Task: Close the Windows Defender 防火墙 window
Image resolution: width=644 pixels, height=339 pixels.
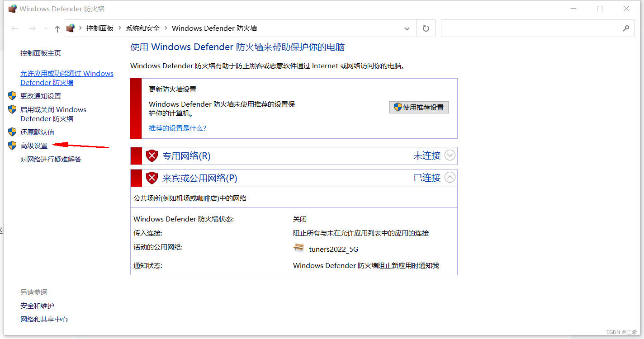Action: pyautogui.click(x=626, y=9)
